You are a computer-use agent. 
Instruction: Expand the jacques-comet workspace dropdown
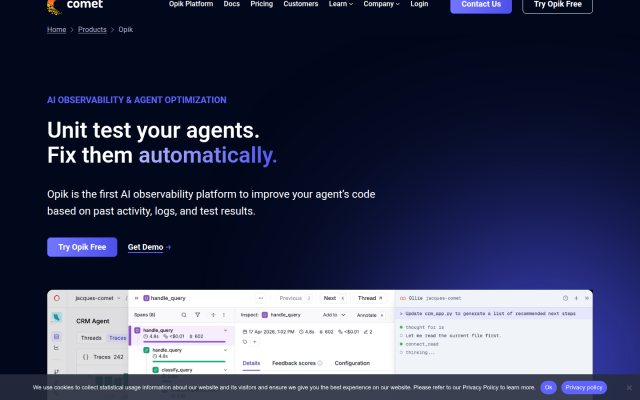point(98,298)
